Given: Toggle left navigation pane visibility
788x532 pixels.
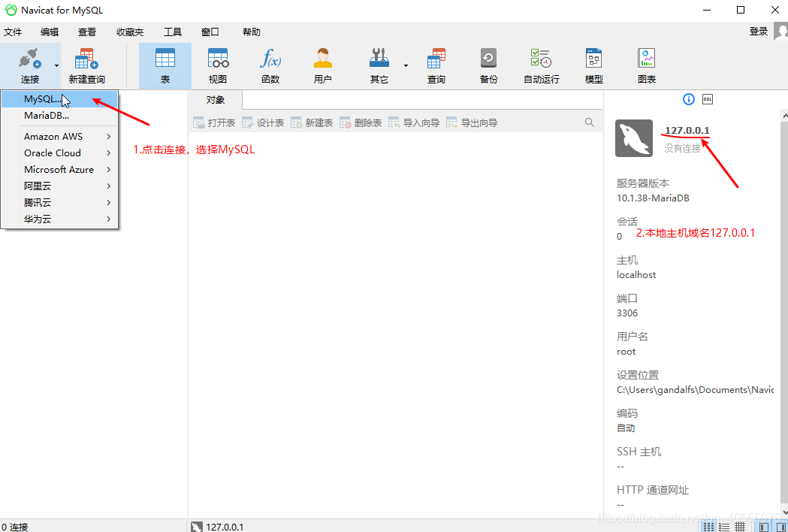Looking at the screenshot, I should tap(764, 527).
